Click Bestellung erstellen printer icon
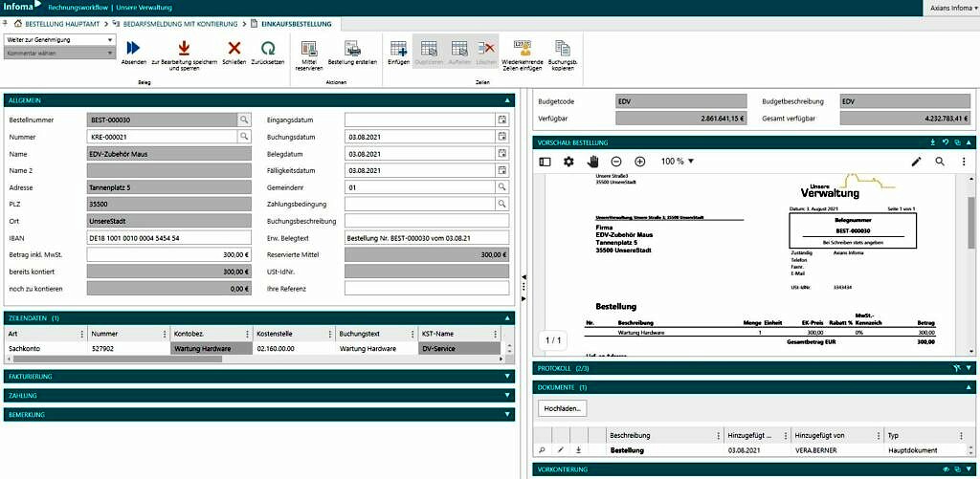The image size is (980, 479). coord(352,49)
